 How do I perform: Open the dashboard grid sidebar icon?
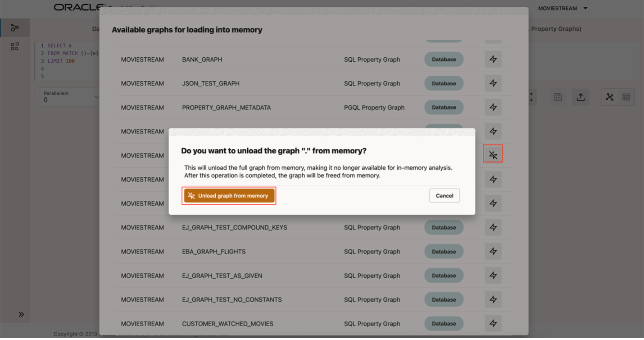[15, 46]
